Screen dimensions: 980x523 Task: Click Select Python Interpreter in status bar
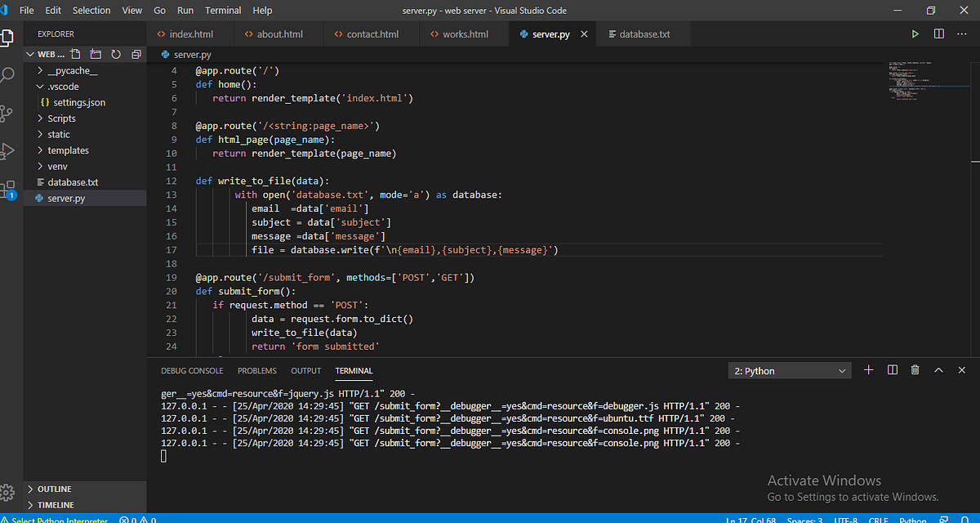pos(54,520)
